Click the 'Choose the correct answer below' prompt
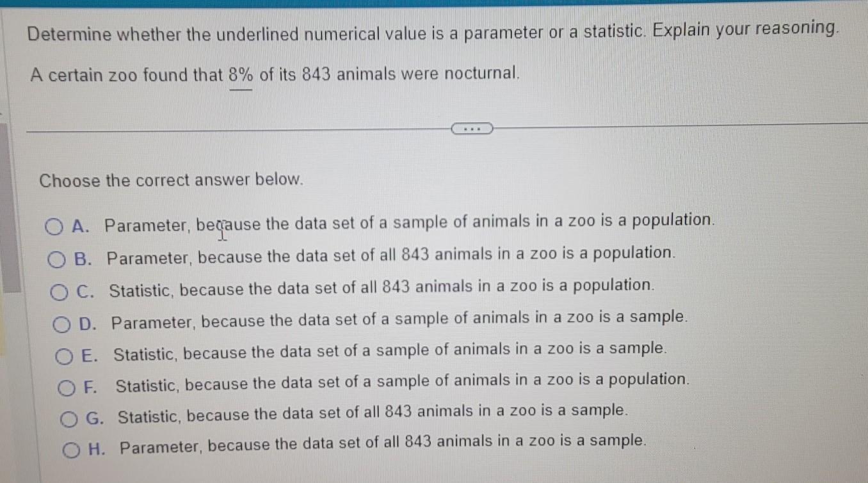Screen dimensions: 868x483 (x=170, y=180)
